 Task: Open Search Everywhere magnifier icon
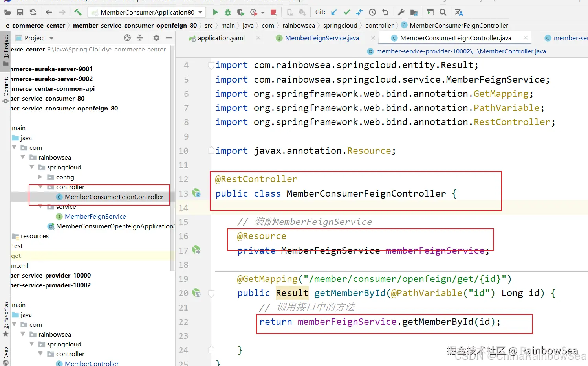[x=443, y=12]
